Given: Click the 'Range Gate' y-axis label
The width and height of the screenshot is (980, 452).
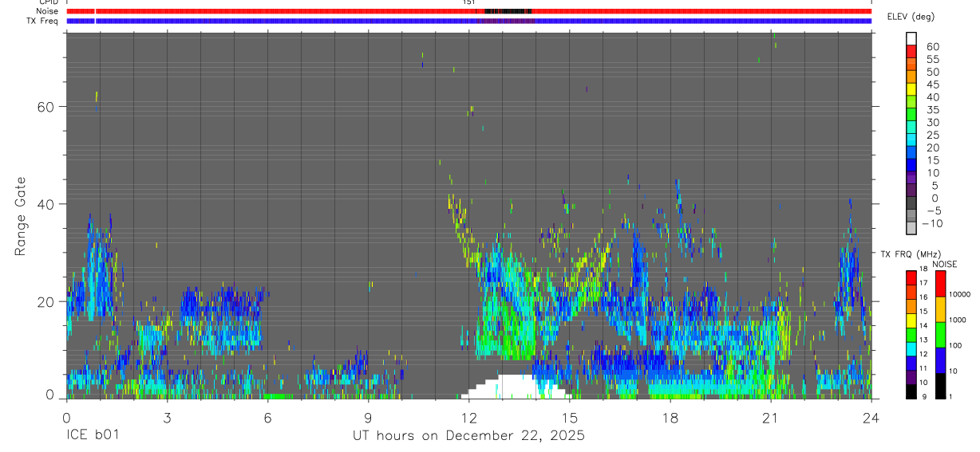Looking at the screenshot, I should pyautogui.click(x=20, y=215).
